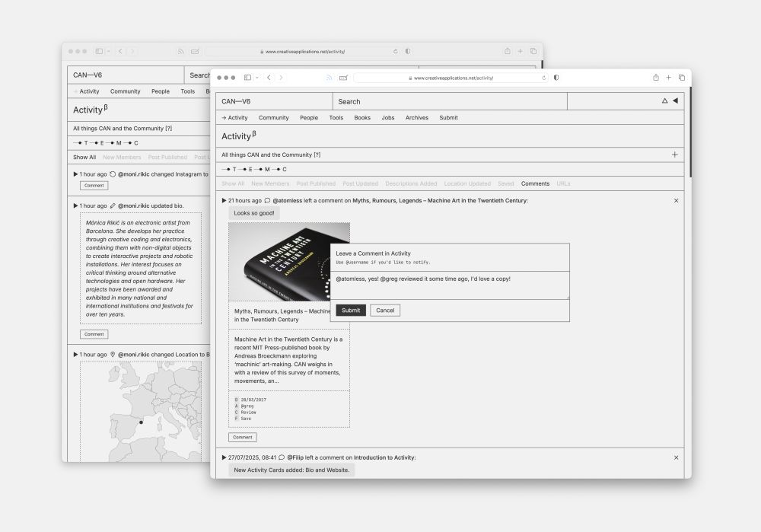This screenshot has height=532, width=761.
Task: Open People menu in front window
Action: tap(309, 118)
